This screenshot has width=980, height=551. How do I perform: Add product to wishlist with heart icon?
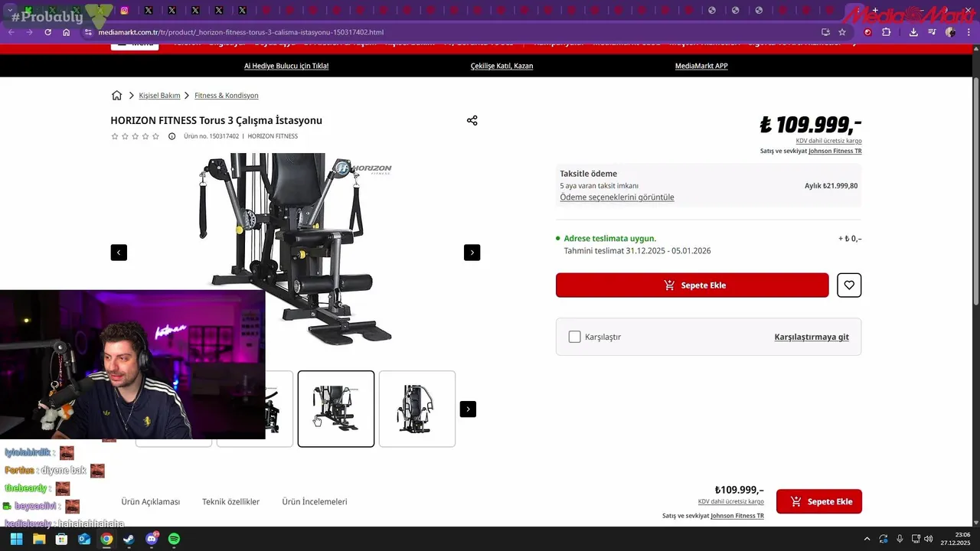pos(849,285)
